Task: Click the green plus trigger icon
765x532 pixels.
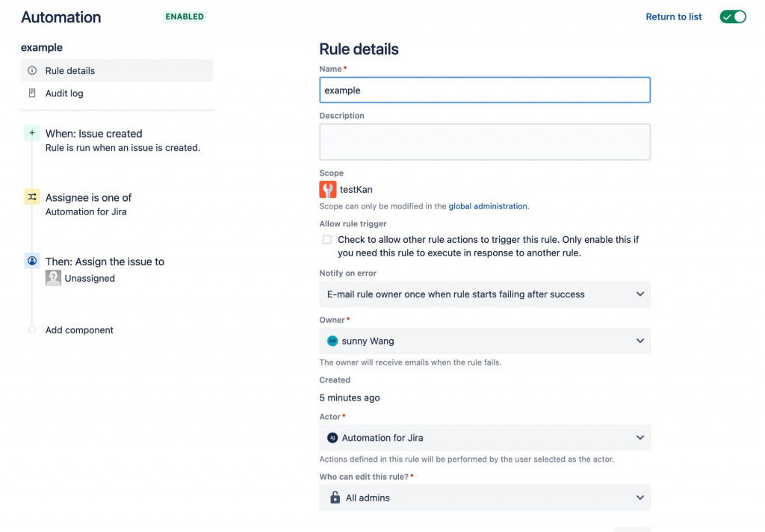Action: pos(31,133)
